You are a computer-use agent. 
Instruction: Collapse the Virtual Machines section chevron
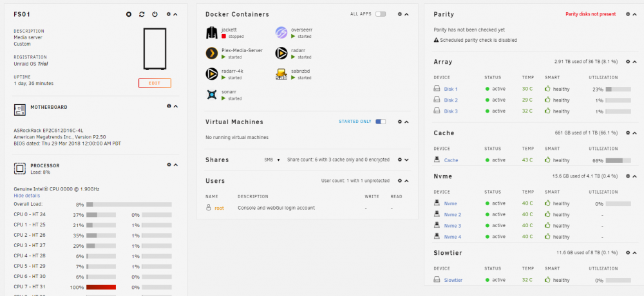coord(406,122)
